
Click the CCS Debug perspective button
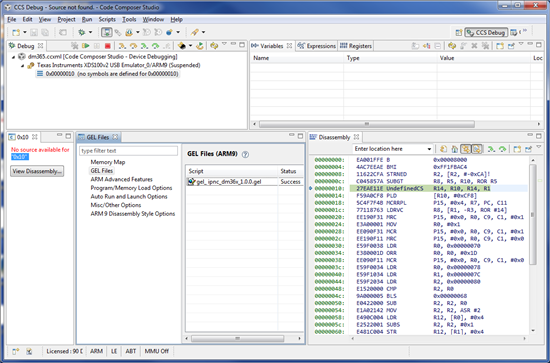coord(487,33)
